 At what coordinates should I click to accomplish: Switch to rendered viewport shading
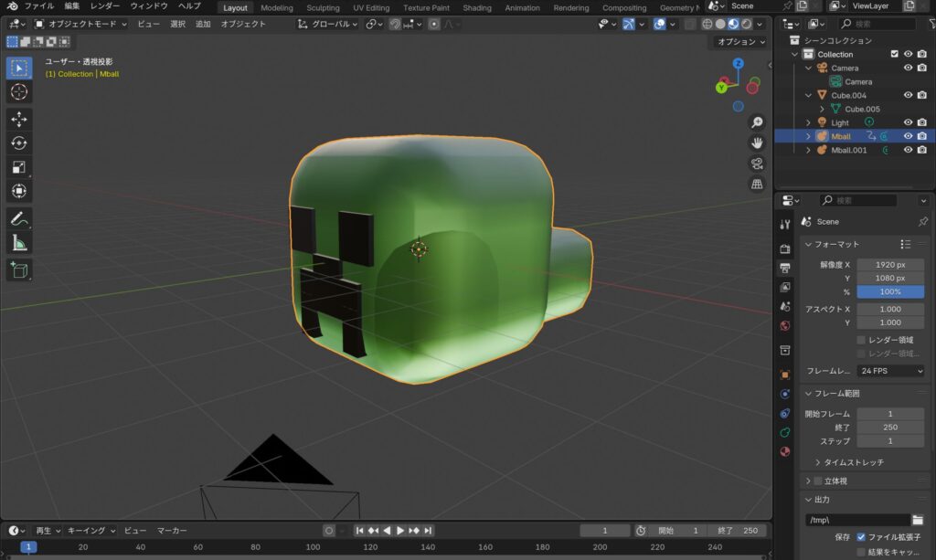tap(747, 24)
